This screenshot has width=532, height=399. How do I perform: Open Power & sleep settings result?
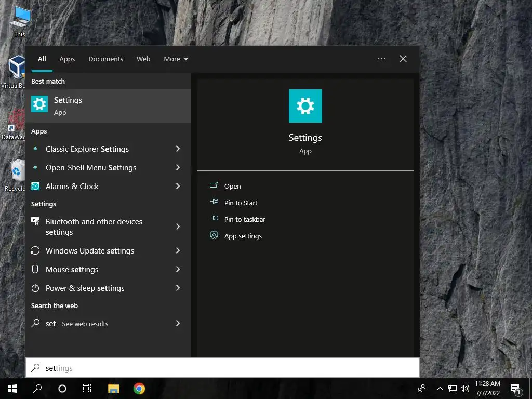click(108, 288)
